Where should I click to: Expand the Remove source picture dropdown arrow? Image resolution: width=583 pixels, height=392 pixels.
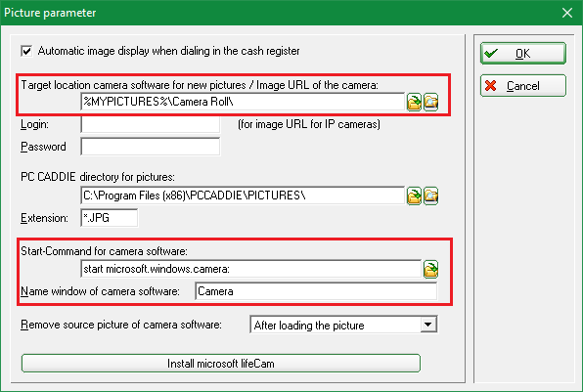point(427,325)
